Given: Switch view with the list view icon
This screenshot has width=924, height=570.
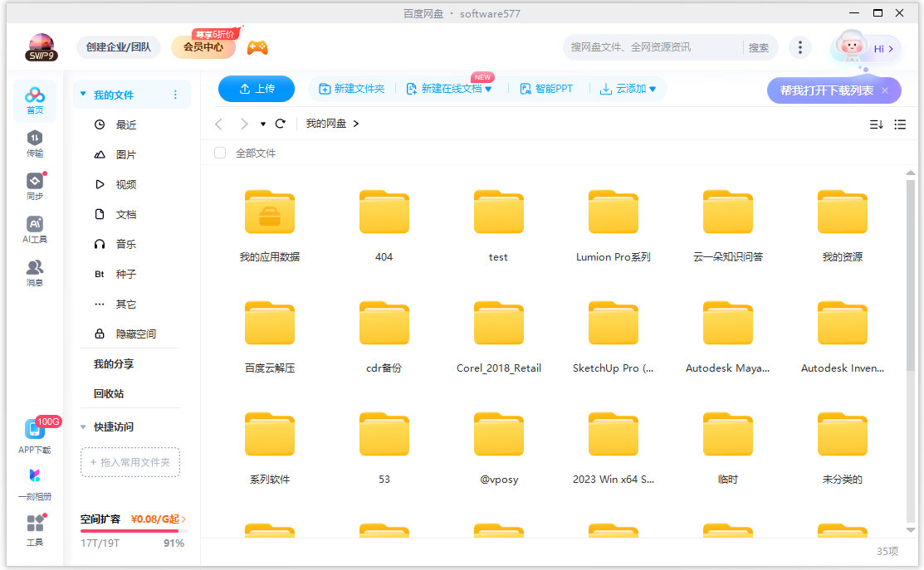Looking at the screenshot, I should click(x=900, y=124).
